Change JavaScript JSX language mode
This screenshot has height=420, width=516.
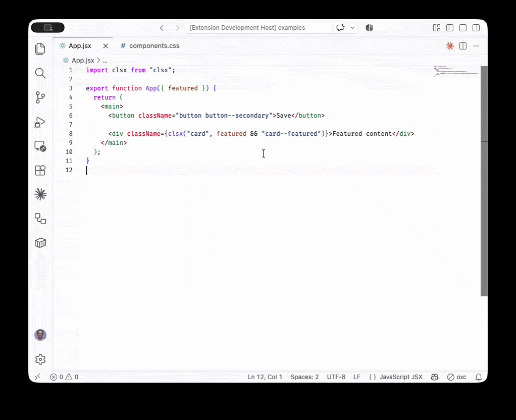[401, 377]
